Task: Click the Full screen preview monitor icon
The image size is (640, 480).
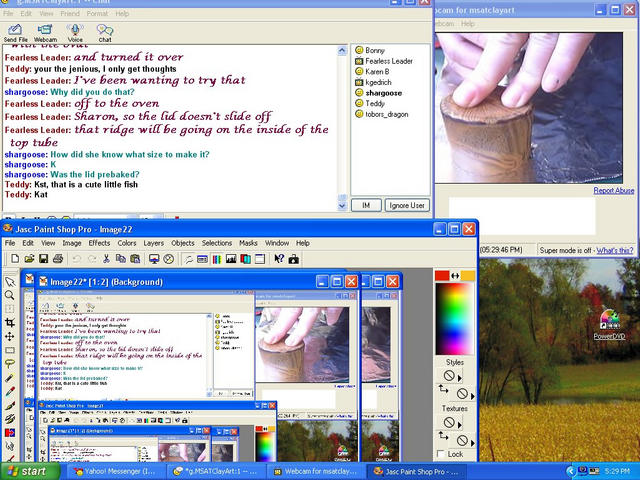Action: tap(154, 259)
